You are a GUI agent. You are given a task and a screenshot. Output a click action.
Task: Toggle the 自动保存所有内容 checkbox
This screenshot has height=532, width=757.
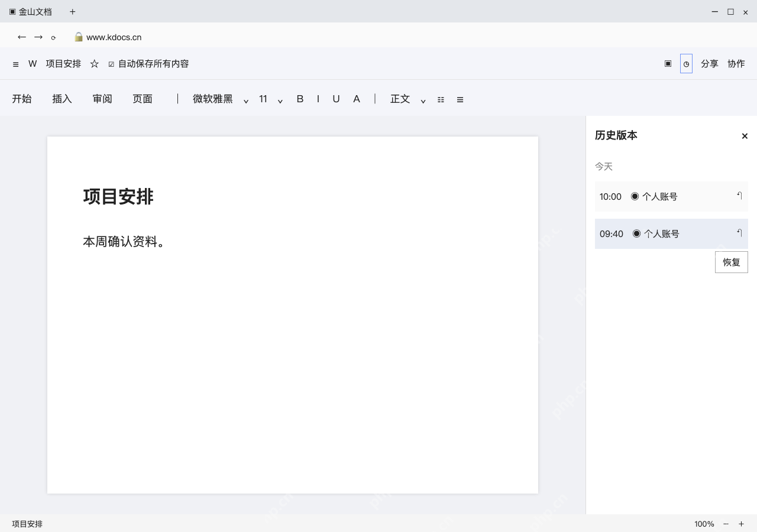pyautogui.click(x=111, y=64)
